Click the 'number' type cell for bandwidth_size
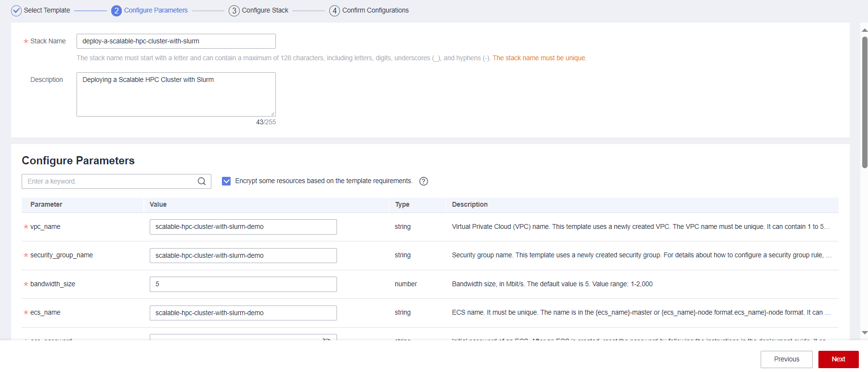The width and height of the screenshot is (868, 372). coord(406,284)
